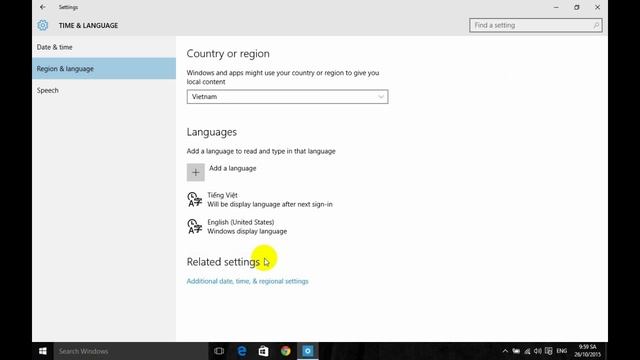Click the Settings gear home icon
Screen dimensions: 640x360
[x=42, y=25]
